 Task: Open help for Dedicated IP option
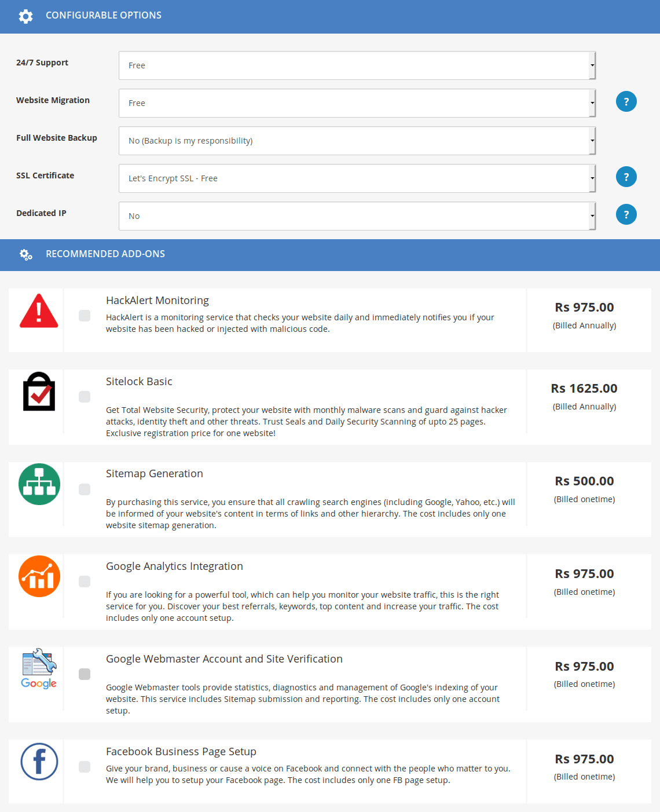[x=626, y=215]
